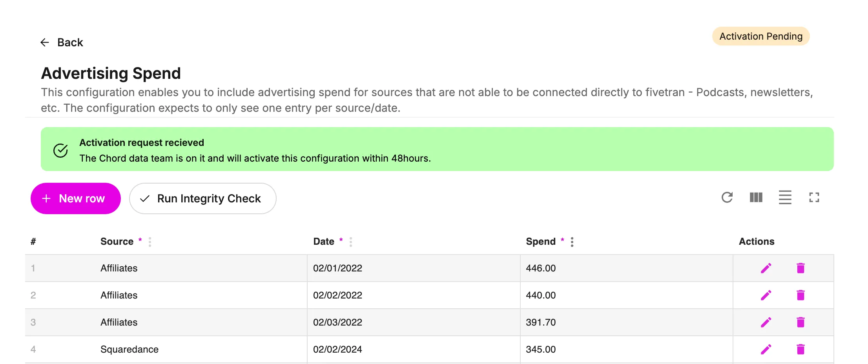
Task: Open Spend column options menu
Action: (572, 242)
